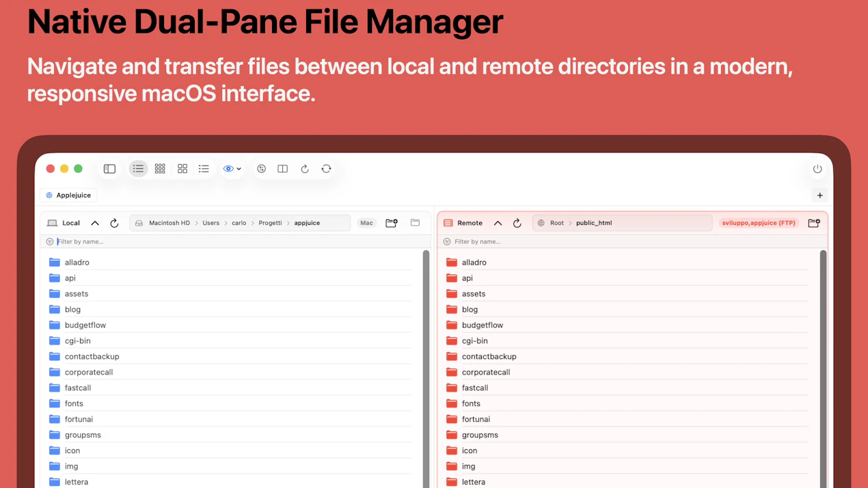This screenshot has height=488, width=868.
Task: Click the open folder icon in Local pane
Action: pyautogui.click(x=415, y=223)
